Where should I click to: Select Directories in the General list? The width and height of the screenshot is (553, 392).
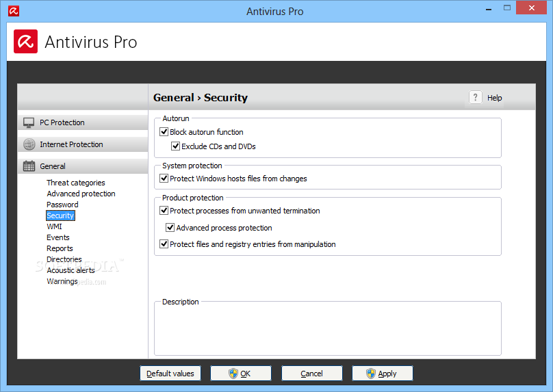(64, 259)
